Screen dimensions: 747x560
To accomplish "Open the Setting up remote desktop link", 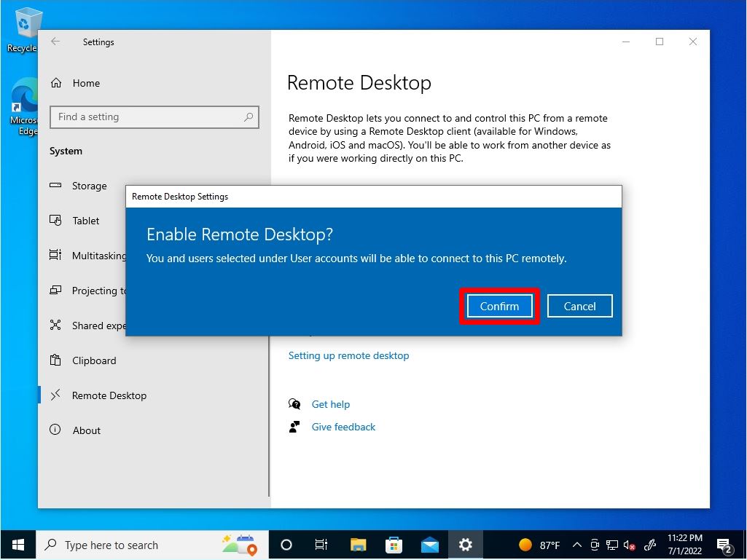I will click(348, 355).
